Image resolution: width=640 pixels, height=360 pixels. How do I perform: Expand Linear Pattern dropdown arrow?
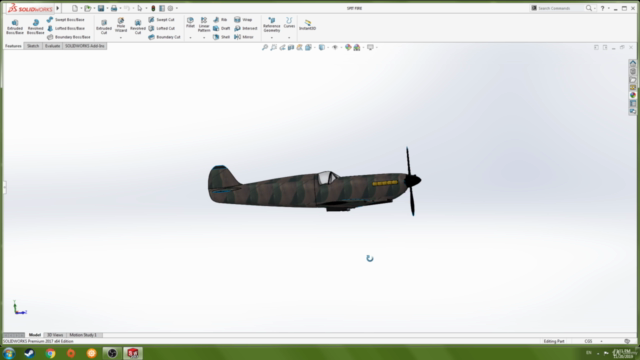[204, 38]
